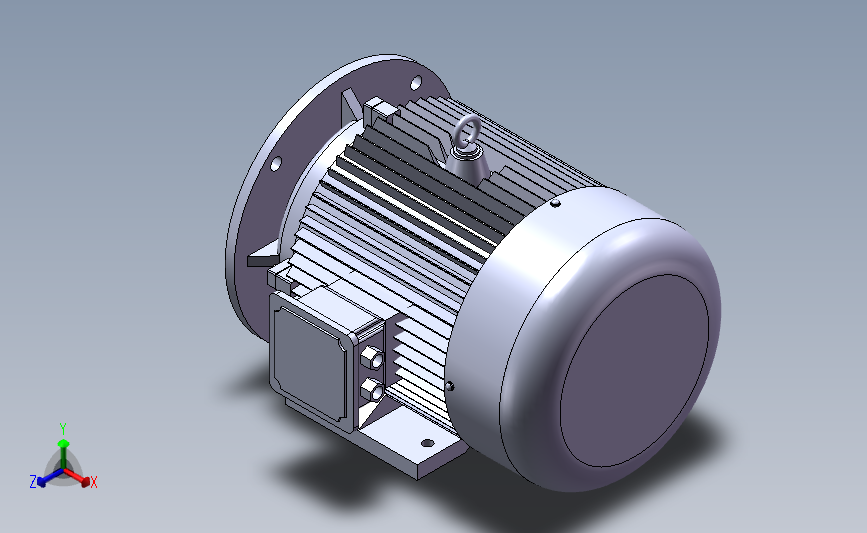The width and height of the screenshot is (867, 533).
Task: Select the top bolt hole on mounting flange
Action: click(416, 83)
